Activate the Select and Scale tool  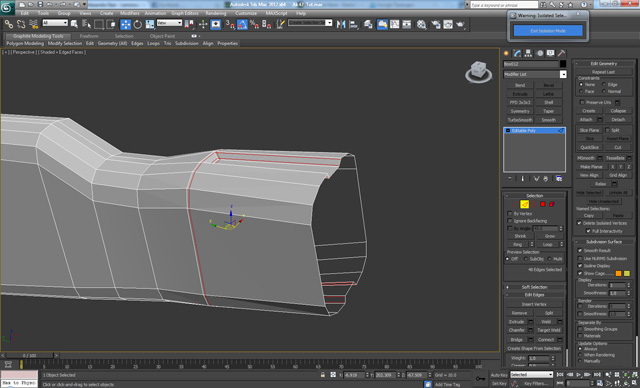(150, 24)
